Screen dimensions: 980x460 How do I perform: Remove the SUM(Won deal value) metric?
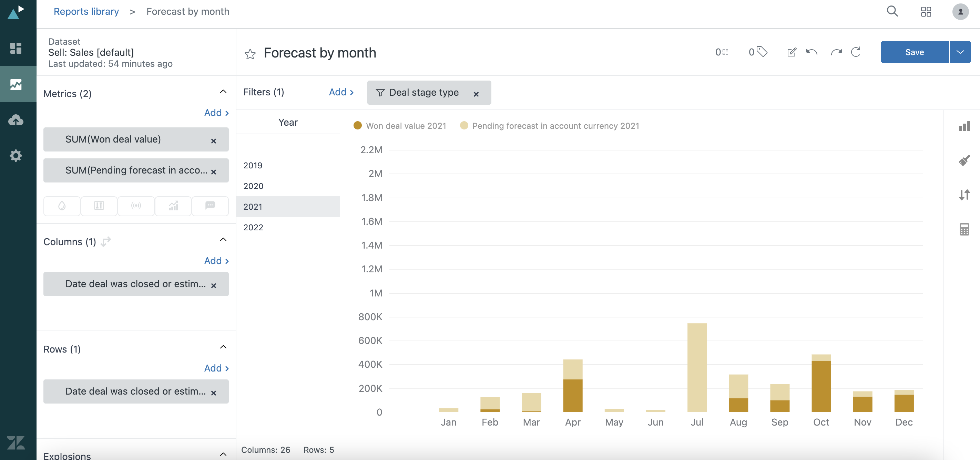click(213, 141)
